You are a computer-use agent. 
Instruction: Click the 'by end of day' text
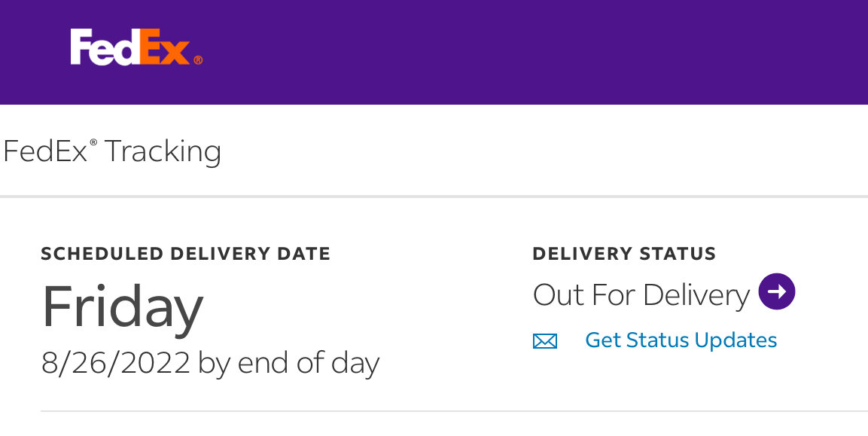coord(288,364)
